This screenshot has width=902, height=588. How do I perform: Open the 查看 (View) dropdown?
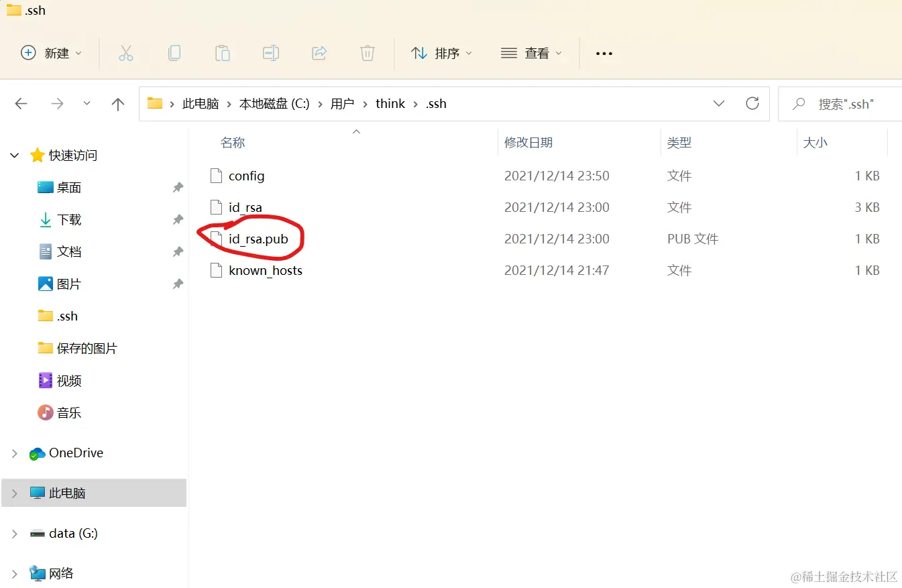(x=531, y=53)
